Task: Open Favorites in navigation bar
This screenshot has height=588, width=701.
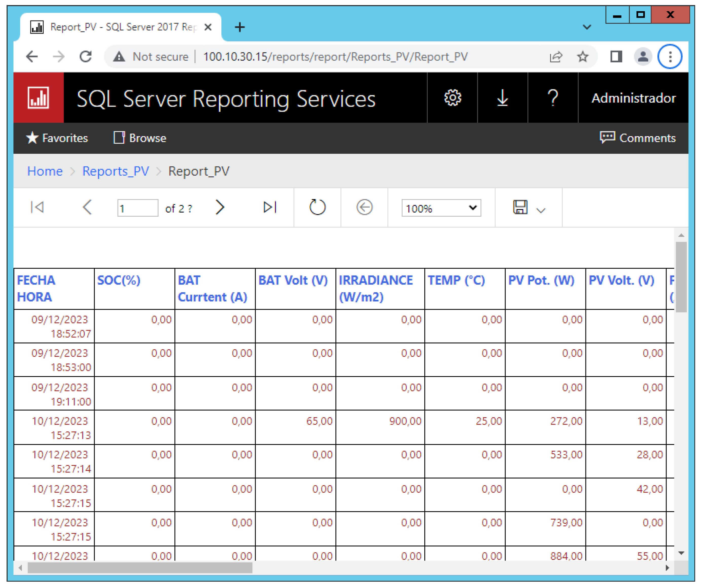Action: pyautogui.click(x=57, y=138)
